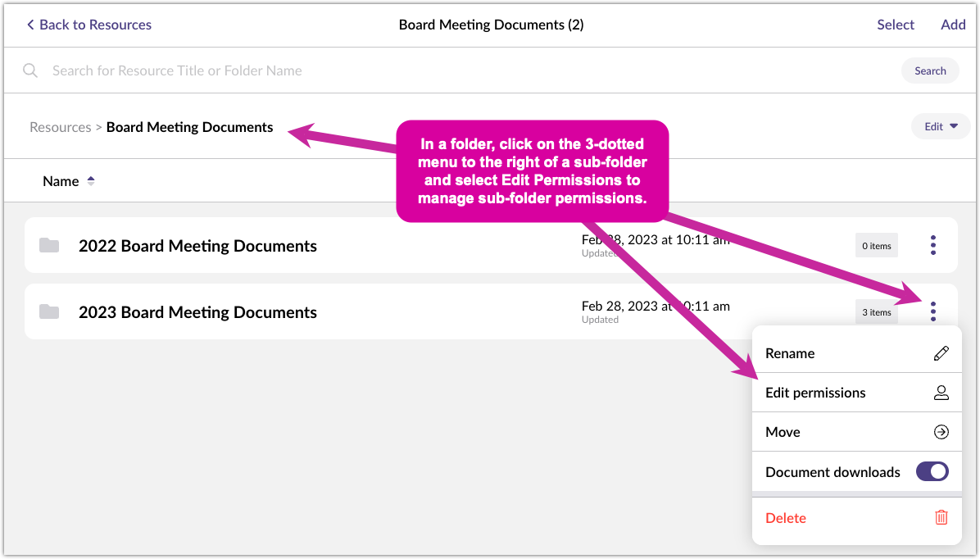Image resolution: width=980 pixels, height=559 pixels.
Task: Open 2022 Board Meeting Documents folder
Action: [197, 246]
